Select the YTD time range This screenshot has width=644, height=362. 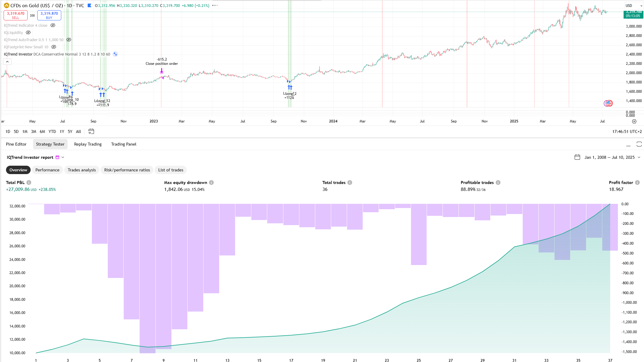(x=52, y=131)
